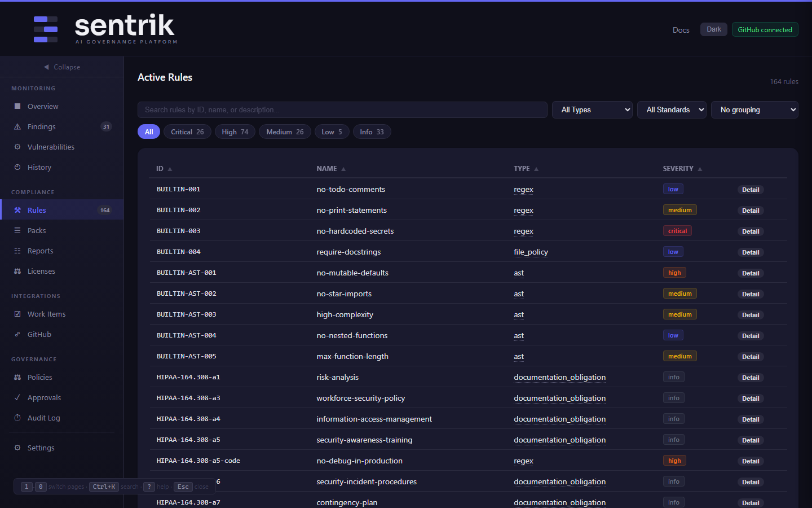Image resolution: width=812 pixels, height=508 pixels.
Task: Open the All Types dropdown
Action: tap(592, 110)
